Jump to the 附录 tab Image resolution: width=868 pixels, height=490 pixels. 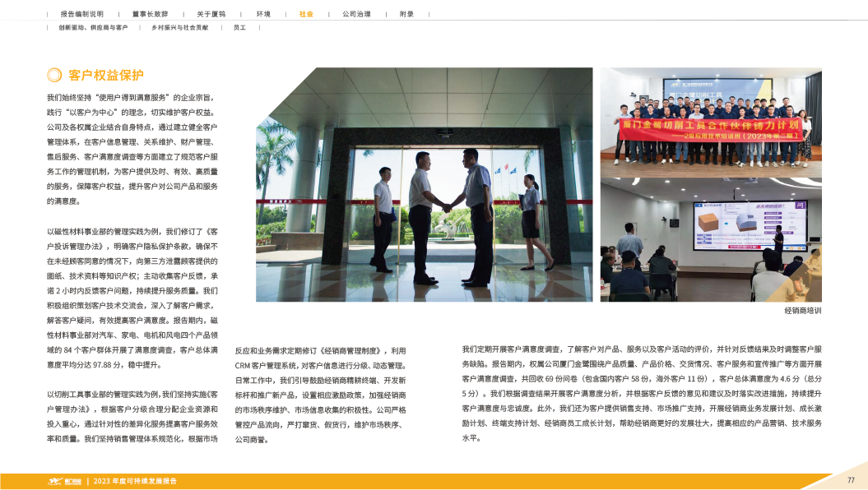[406, 15]
